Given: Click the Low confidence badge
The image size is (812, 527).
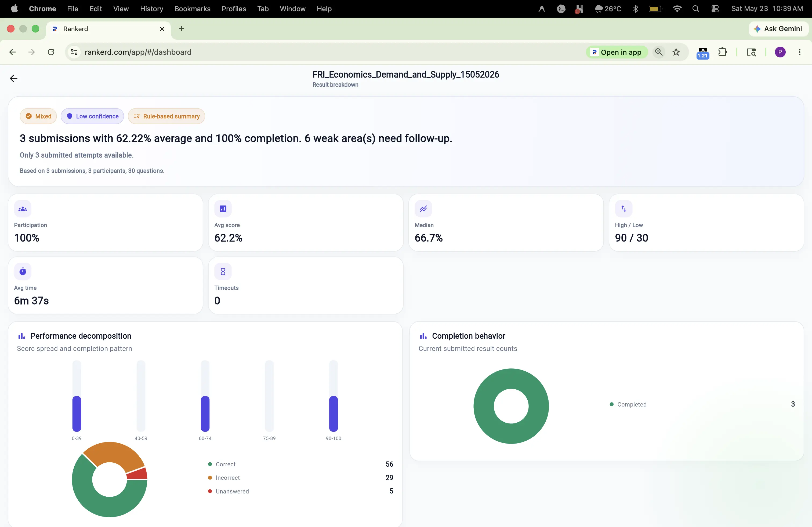Looking at the screenshot, I should click(92, 116).
